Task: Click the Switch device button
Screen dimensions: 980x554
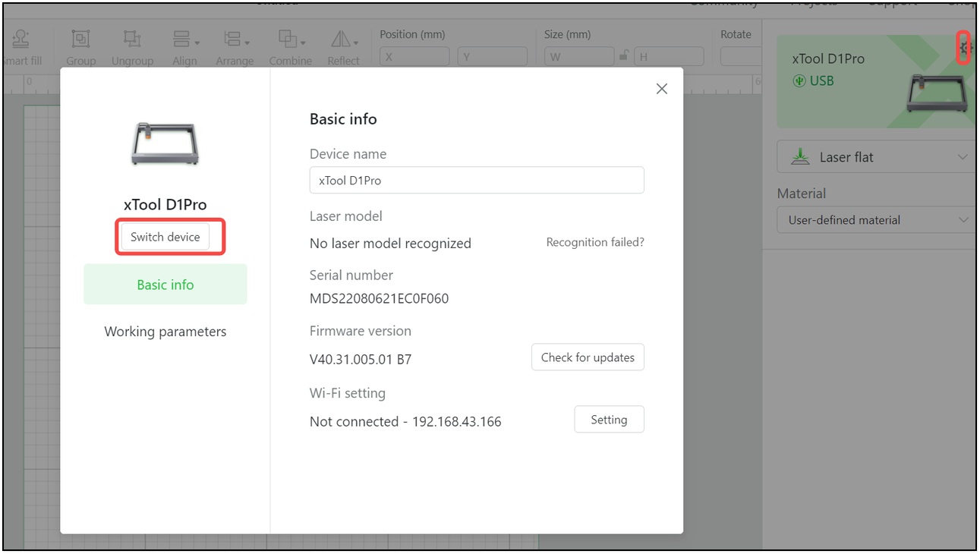Action: 165,237
